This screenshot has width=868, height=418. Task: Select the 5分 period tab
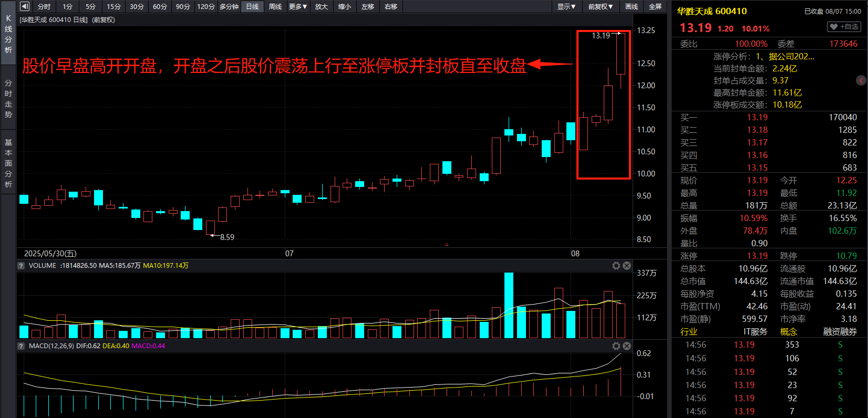[90, 7]
